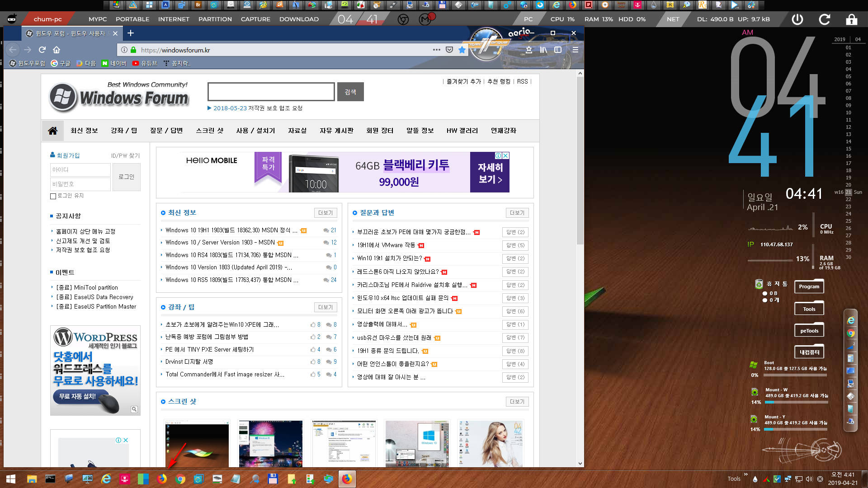868x488 pixels.
Task: Open DOWNLOAD menu in top bar
Action: click(299, 19)
